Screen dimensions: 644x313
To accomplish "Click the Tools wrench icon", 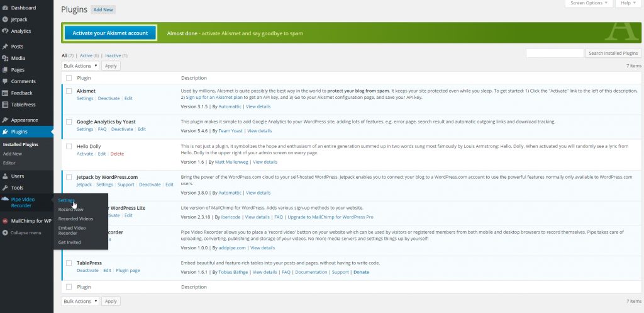I will click(5, 188).
